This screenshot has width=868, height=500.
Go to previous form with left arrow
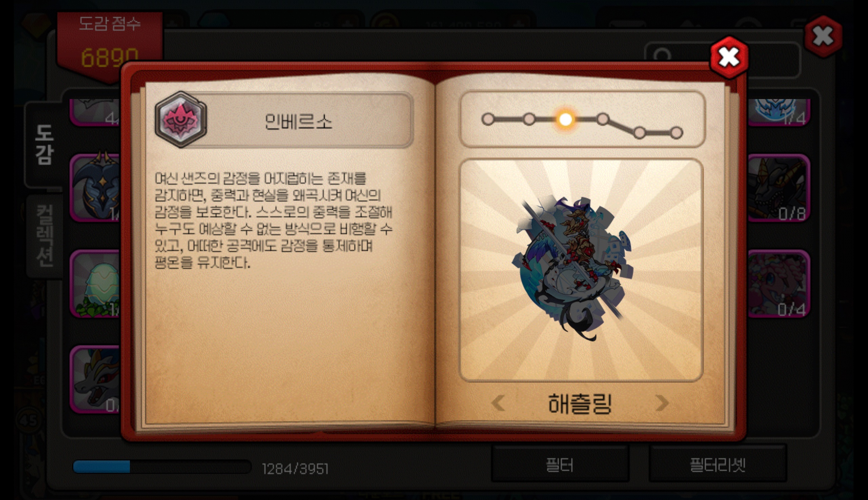(498, 403)
